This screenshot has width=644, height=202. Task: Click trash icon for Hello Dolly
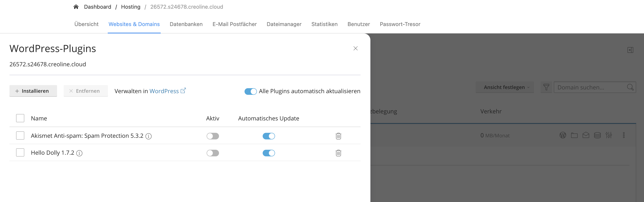tap(338, 153)
